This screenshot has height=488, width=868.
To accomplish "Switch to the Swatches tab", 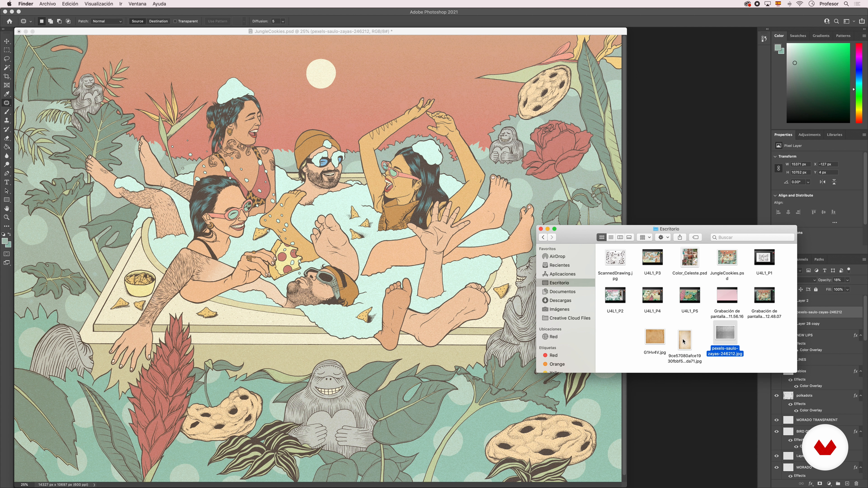I will coord(798,36).
